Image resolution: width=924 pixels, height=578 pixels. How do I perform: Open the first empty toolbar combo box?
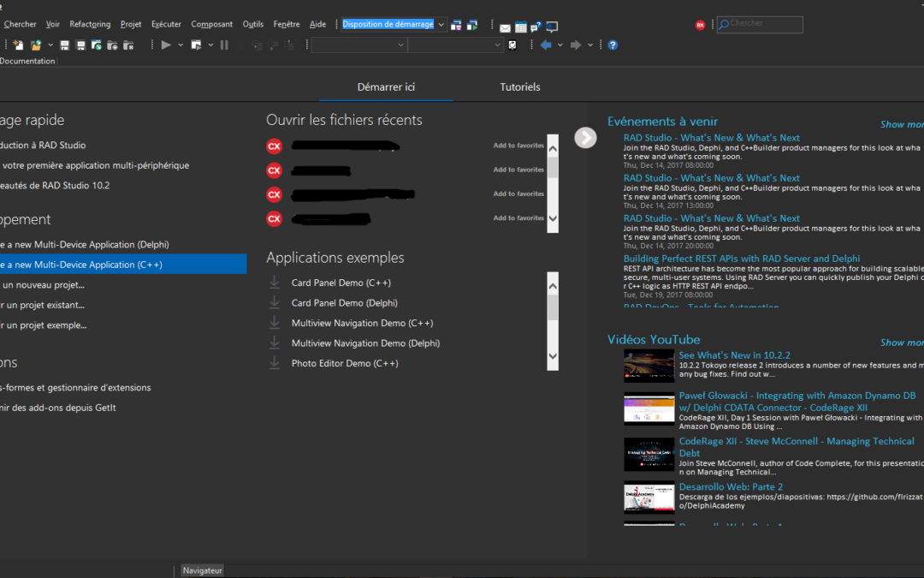358,45
